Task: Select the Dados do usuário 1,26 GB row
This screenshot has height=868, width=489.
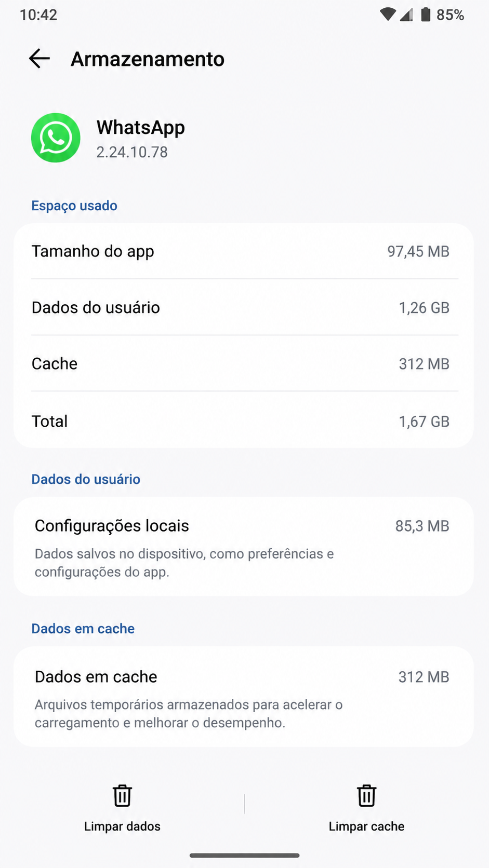Action: [244, 307]
